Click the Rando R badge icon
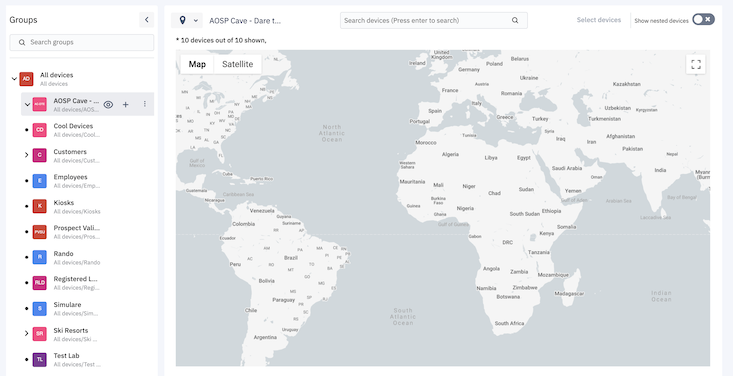Viewport: 733px width, 376px height. (x=39, y=257)
